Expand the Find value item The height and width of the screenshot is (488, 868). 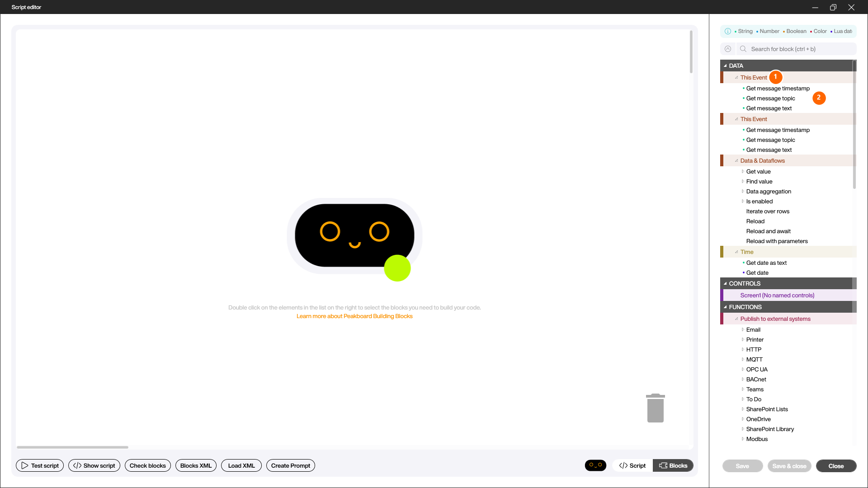pyautogui.click(x=743, y=181)
